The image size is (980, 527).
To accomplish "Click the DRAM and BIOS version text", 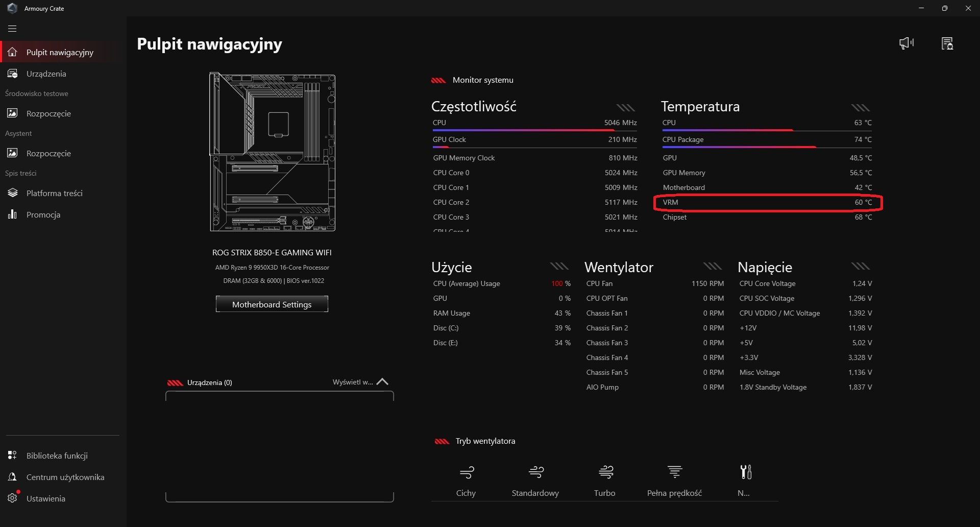I will click(x=274, y=281).
